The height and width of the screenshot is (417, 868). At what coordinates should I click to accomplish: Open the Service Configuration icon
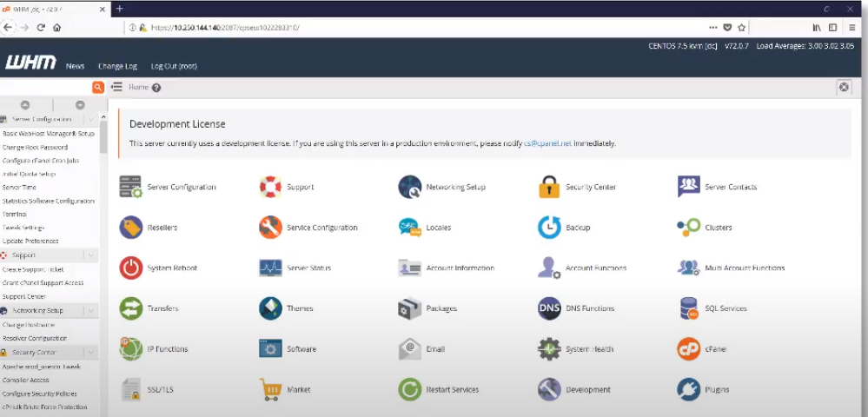(270, 227)
